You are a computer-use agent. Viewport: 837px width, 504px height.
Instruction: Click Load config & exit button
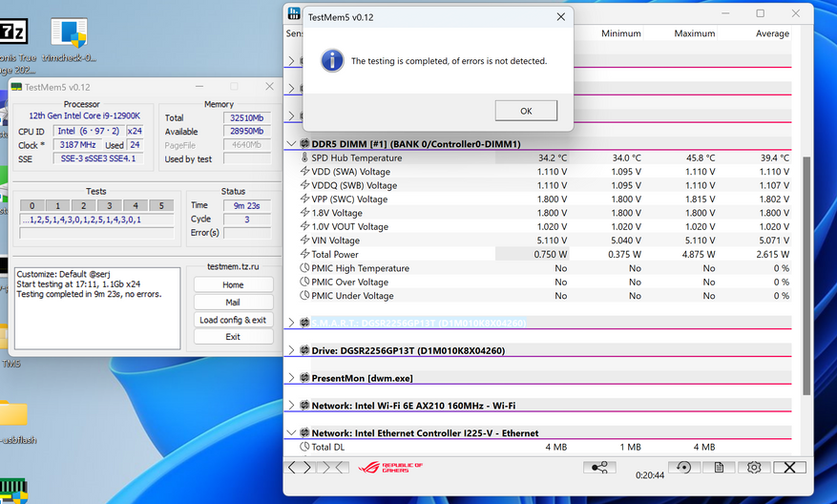[233, 320]
